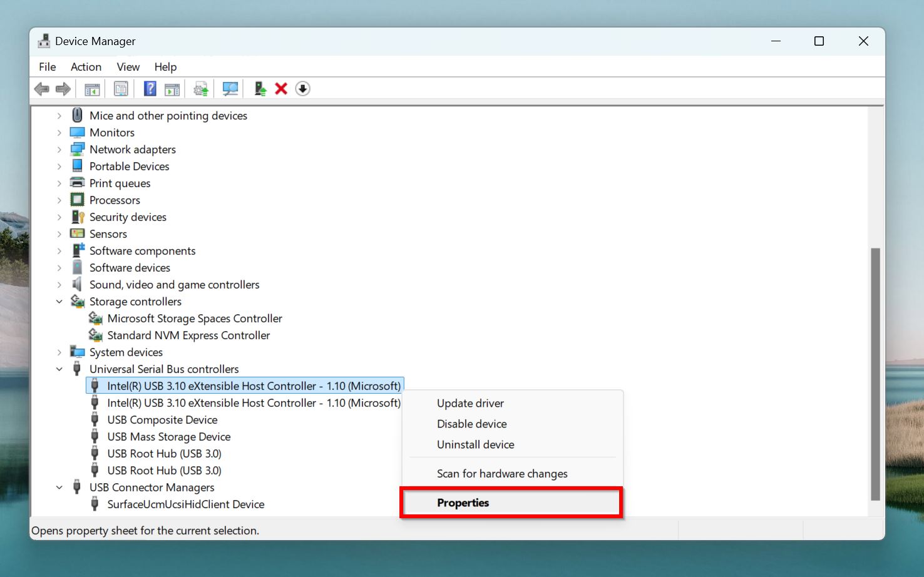Choose Properties in the context menu

pos(512,503)
